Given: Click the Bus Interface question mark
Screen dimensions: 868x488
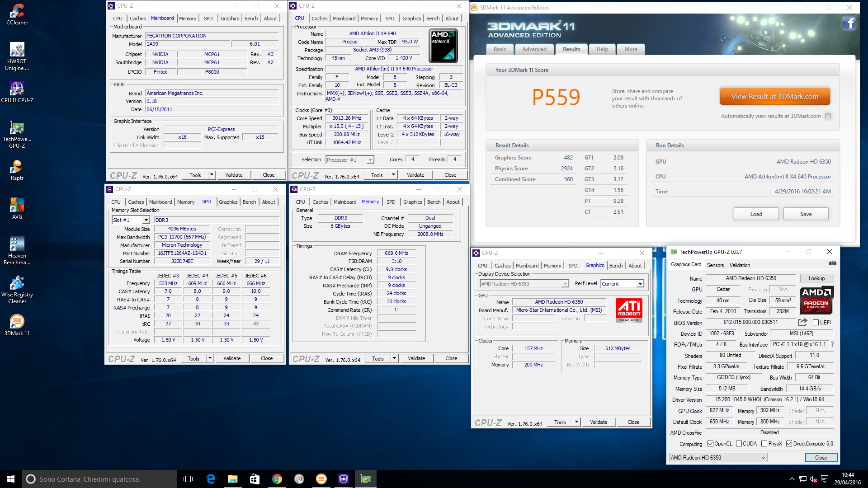Looking at the screenshot, I should point(832,344).
